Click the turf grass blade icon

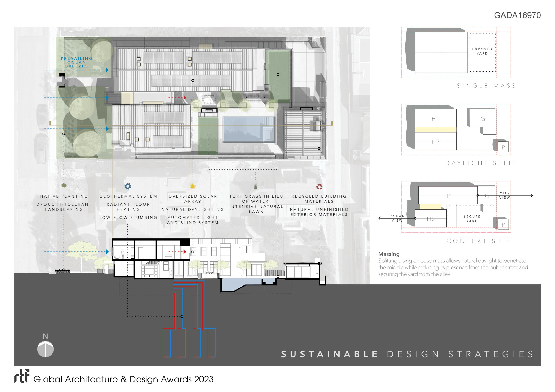256,186
